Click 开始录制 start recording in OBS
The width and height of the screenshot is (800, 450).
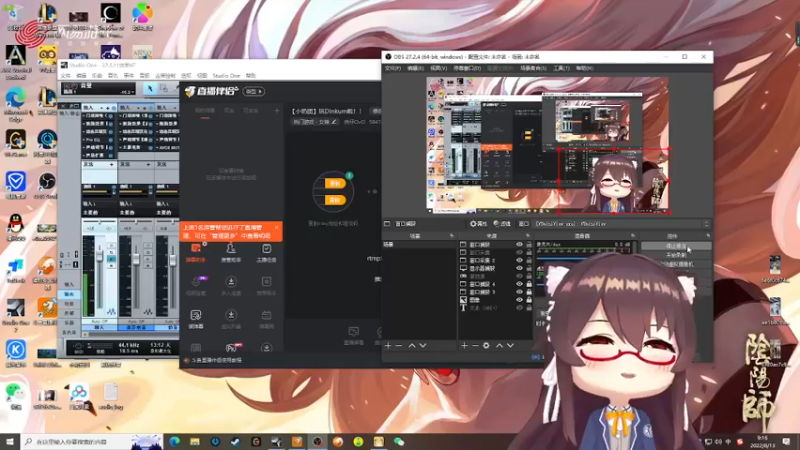tap(676, 255)
